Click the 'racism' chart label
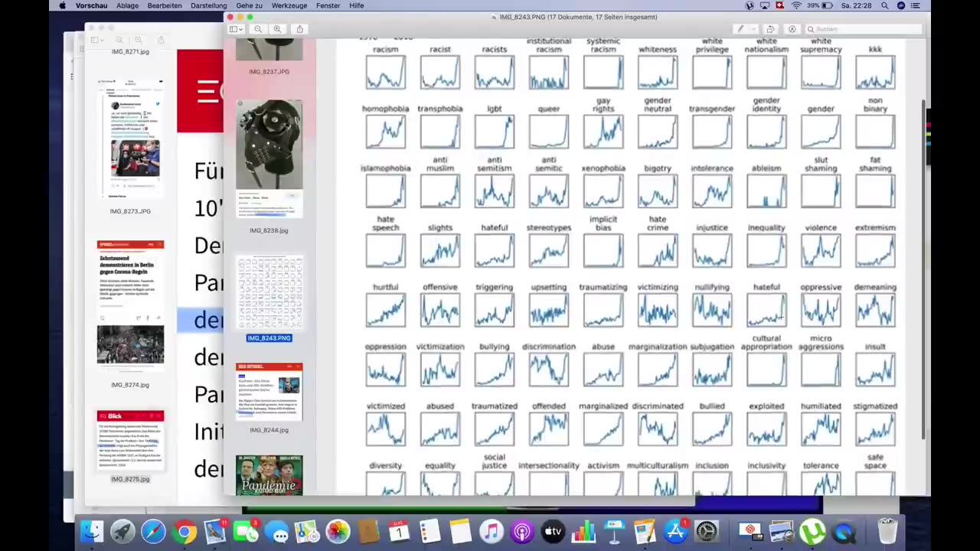This screenshot has width=980, height=551. point(385,50)
